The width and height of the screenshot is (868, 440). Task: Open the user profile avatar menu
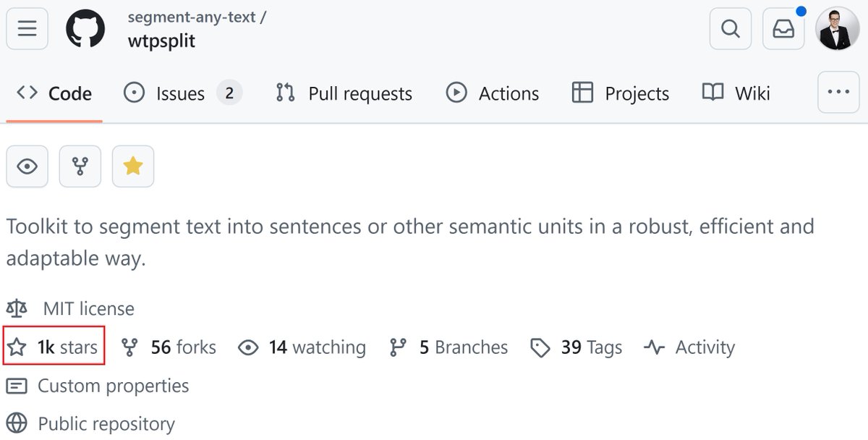(838, 28)
